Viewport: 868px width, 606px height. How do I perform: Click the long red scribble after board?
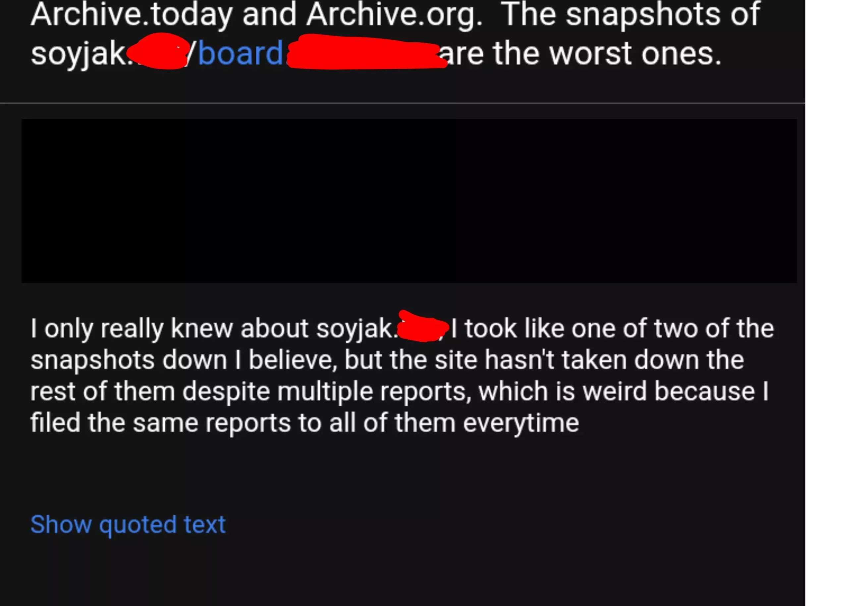(x=367, y=51)
